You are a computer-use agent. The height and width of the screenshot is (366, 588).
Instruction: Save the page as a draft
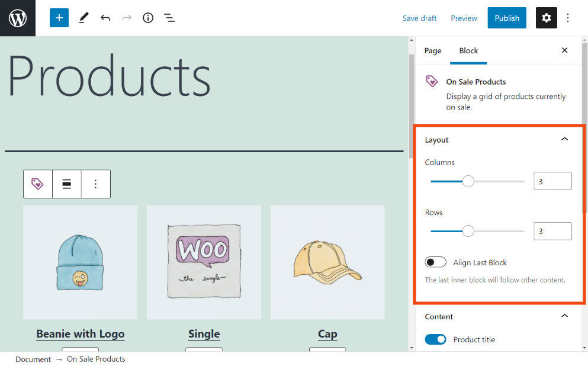tap(419, 18)
